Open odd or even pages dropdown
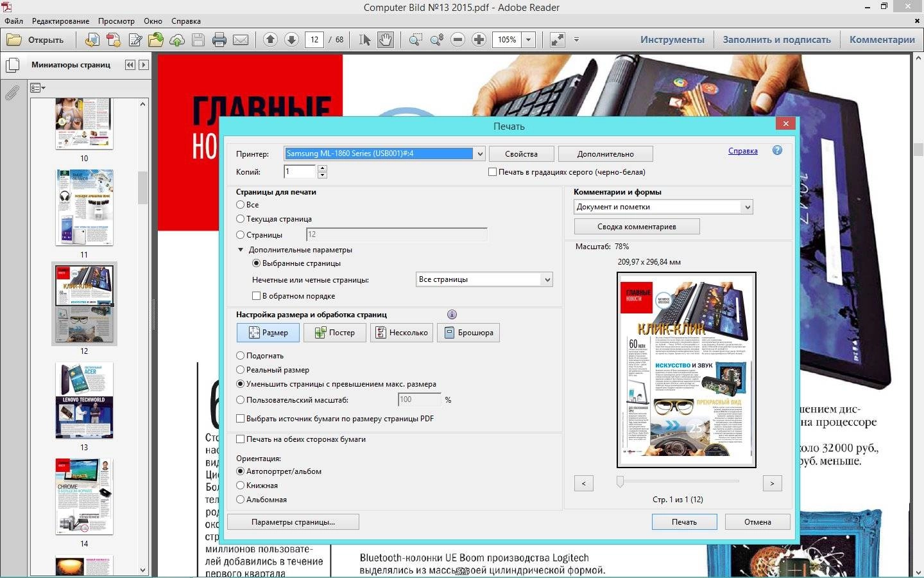Viewport: 924px width, 578px height. click(x=547, y=280)
